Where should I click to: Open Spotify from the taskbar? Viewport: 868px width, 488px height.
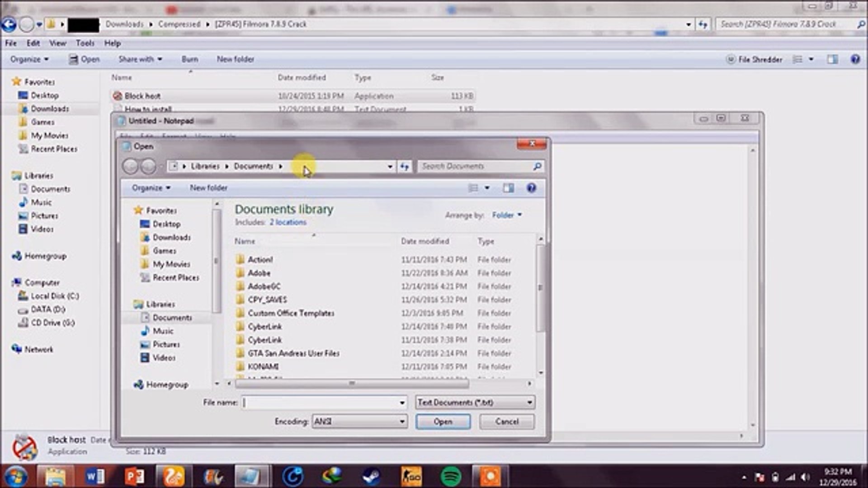click(451, 476)
